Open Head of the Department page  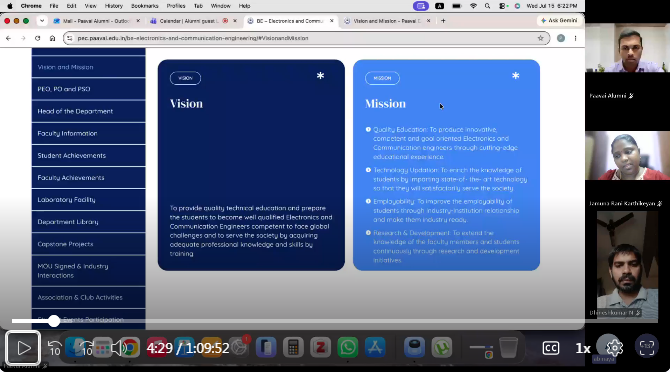pyautogui.click(x=88, y=111)
